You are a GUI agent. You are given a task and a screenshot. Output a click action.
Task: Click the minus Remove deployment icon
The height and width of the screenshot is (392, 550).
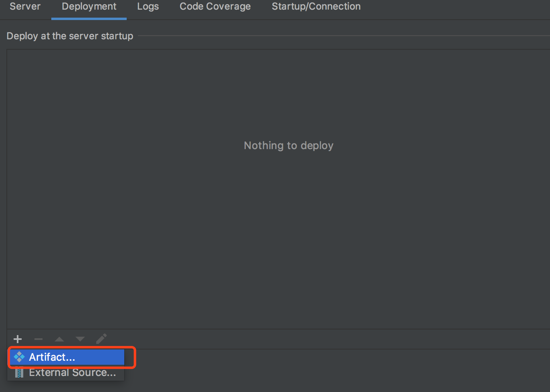click(38, 339)
